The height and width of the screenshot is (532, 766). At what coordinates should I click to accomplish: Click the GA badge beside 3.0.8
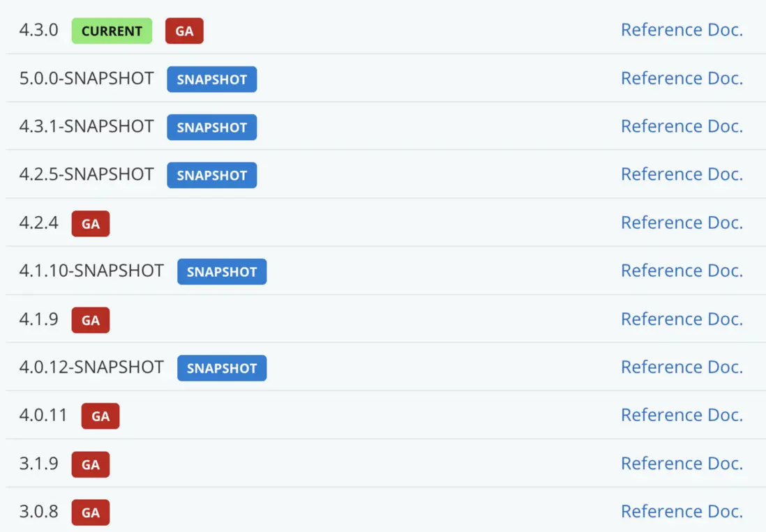pyautogui.click(x=91, y=512)
